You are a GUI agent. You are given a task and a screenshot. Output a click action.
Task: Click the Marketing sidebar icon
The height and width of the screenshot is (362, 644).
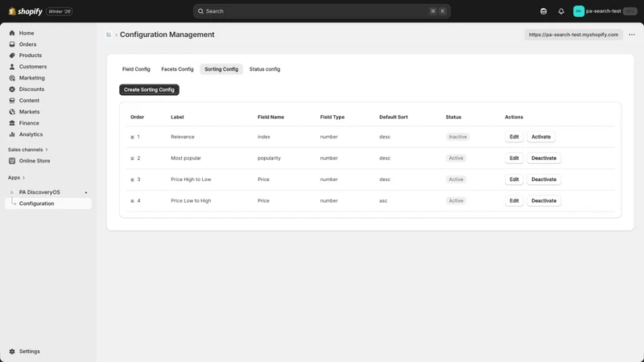(12, 78)
